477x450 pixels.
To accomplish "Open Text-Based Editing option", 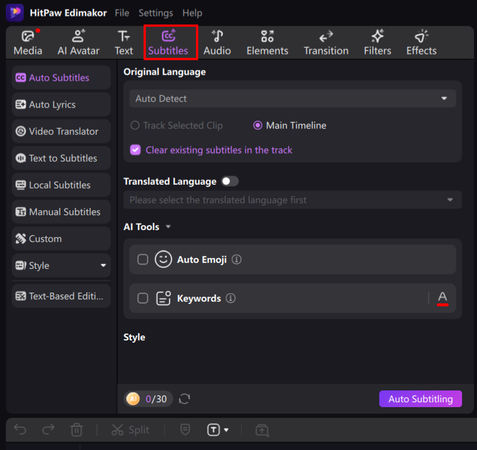I will [61, 296].
